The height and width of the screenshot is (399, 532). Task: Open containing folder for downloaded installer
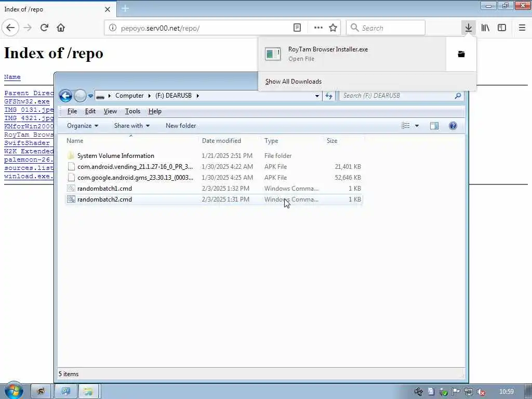tap(461, 54)
